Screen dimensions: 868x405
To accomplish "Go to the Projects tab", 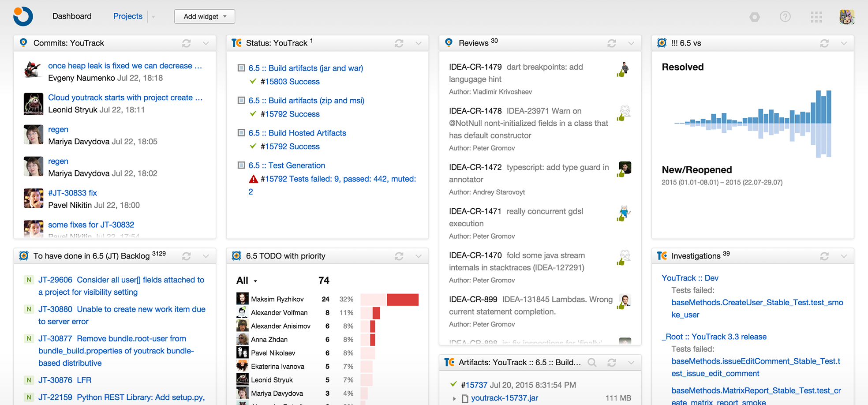I will click(128, 16).
